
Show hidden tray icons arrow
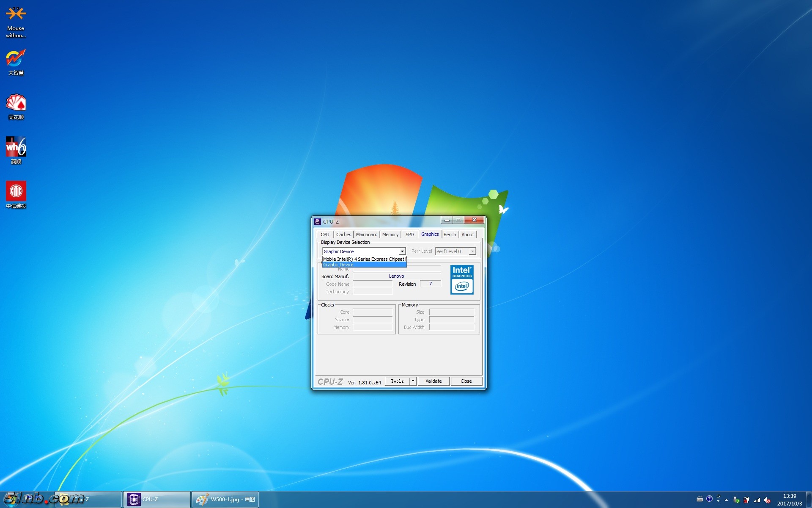726,500
